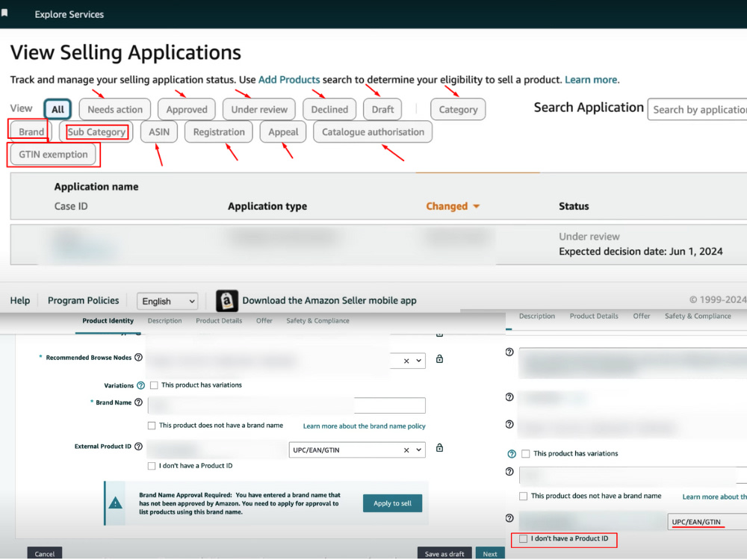This screenshot has width=747, height=560.
Task: Check 'This product has variations' in left form
Action: (x=154, y=385)
